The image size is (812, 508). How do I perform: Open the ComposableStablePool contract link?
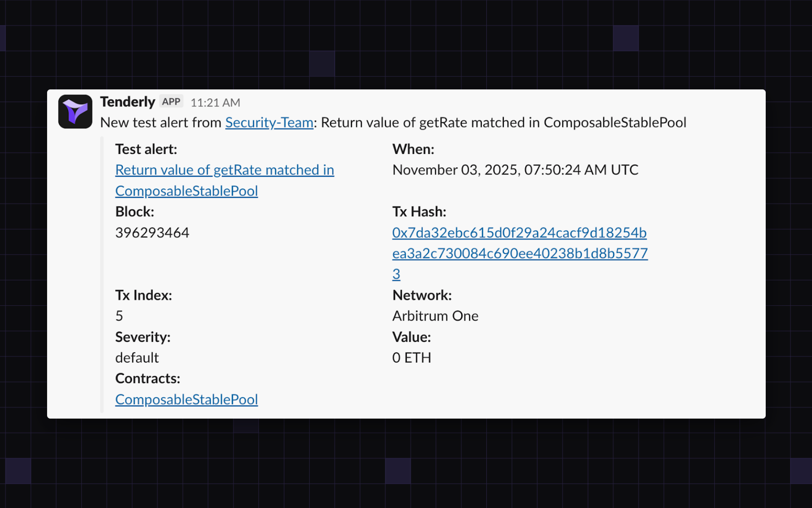pyautogui.click(x=186, y=399)
